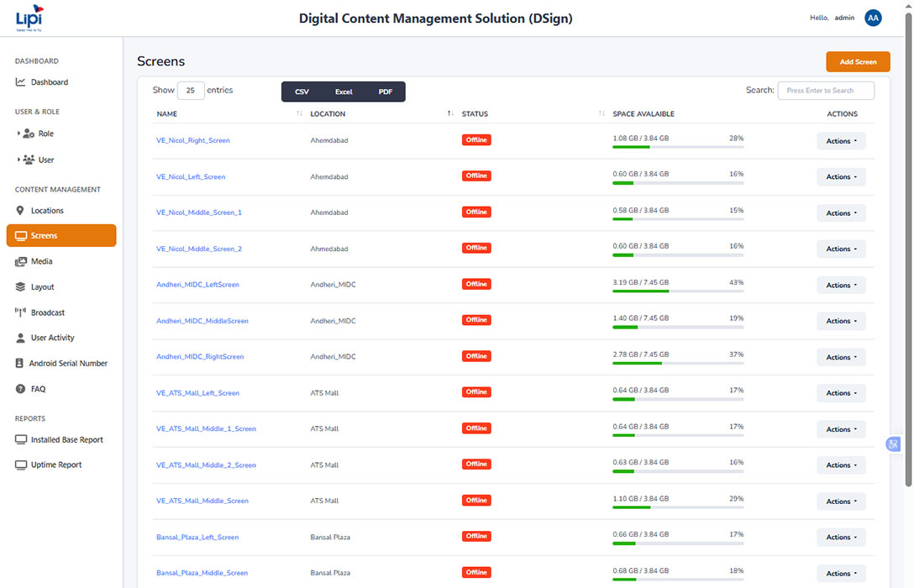Open Actions dropdown for Bansal_Plaza_Middle_Screen

pyautogui.click(x=841, y=574)
